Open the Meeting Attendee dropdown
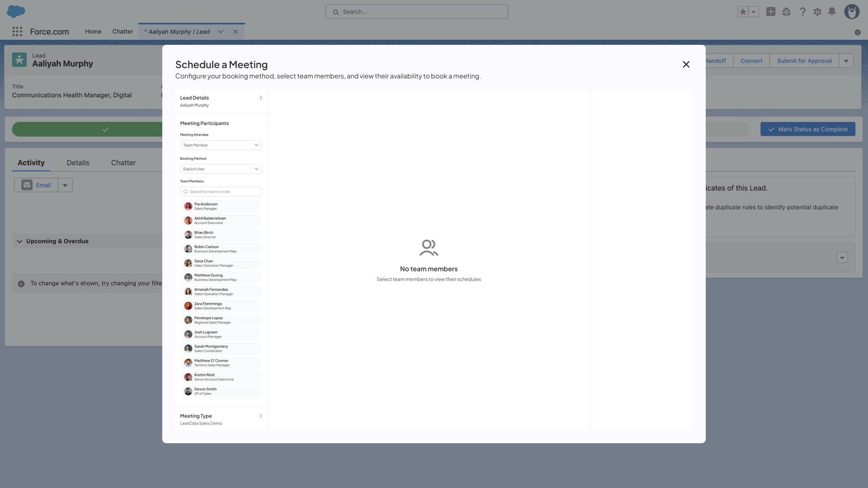 coord(221,145)
